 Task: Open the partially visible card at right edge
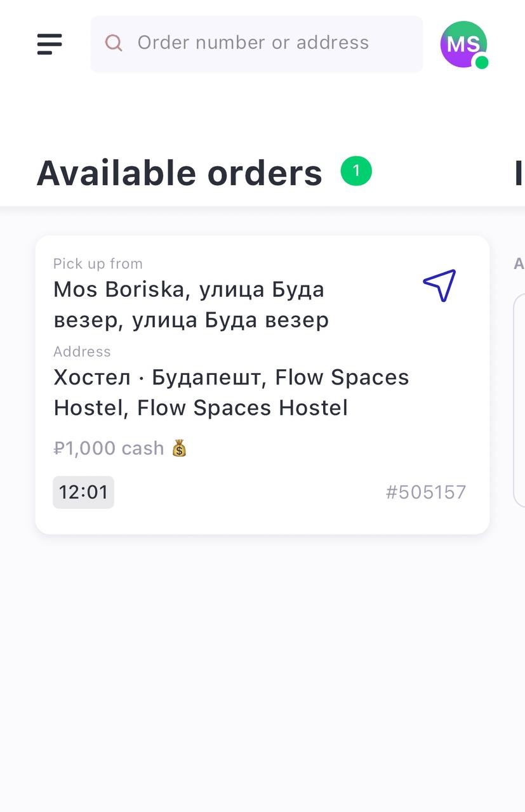pos(519,400)
